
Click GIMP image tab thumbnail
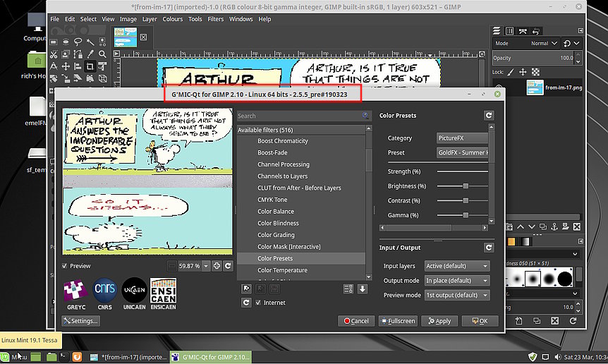126,37
